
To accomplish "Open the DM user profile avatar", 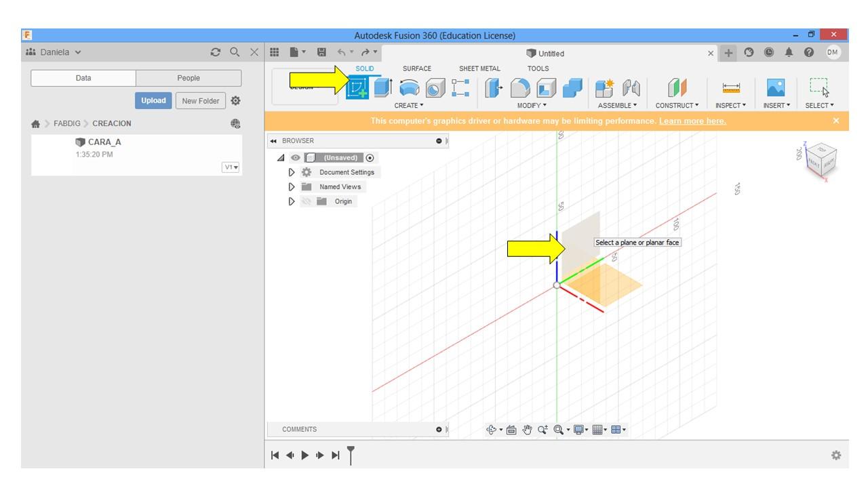I will tap(833, 52).
